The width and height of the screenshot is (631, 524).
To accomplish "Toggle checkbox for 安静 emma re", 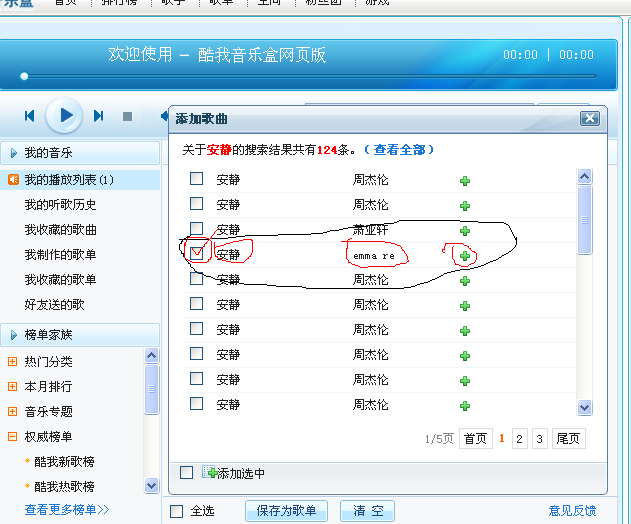I will pyautogui.click(x=196, y=253).
